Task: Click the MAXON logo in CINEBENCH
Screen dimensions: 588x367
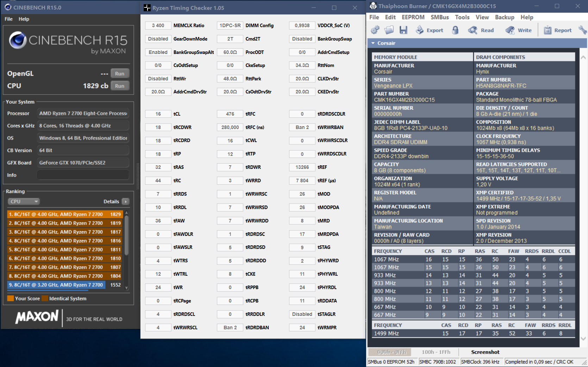Action: click(37, 317)
